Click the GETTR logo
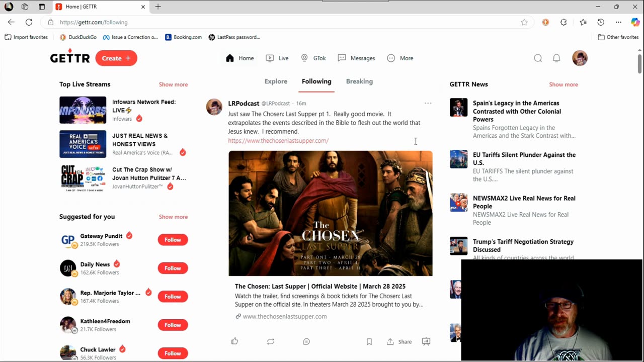 (x=70, y=57)
